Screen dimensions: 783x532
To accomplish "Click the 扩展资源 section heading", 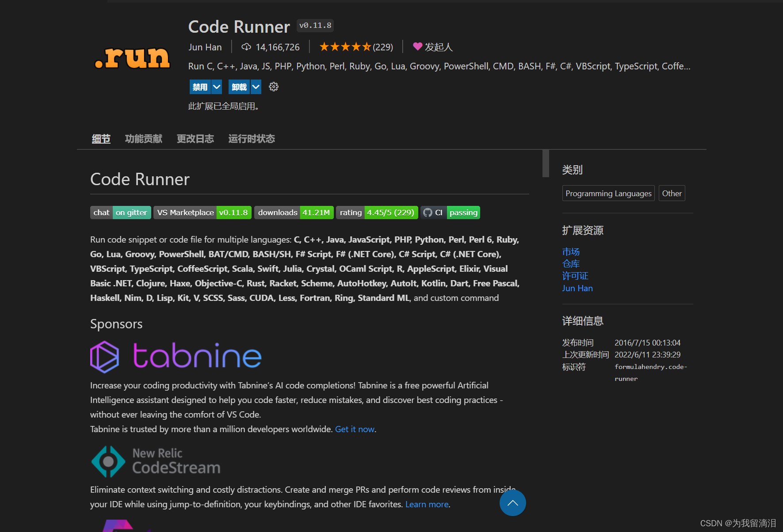I will point(583,230).
